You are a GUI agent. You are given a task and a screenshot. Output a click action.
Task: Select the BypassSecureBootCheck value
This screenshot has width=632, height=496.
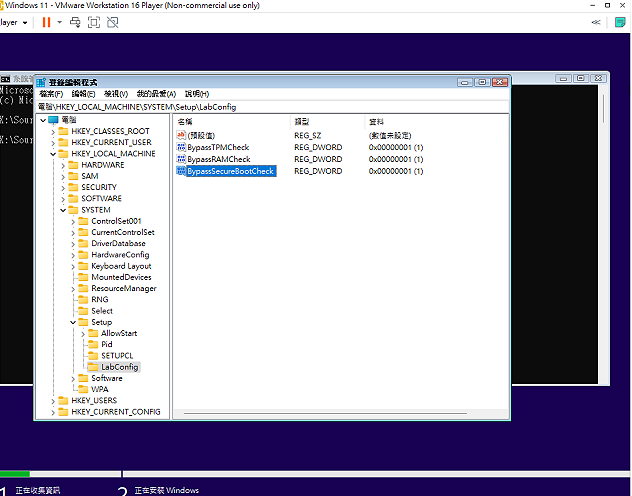click(x=231, y=171)
